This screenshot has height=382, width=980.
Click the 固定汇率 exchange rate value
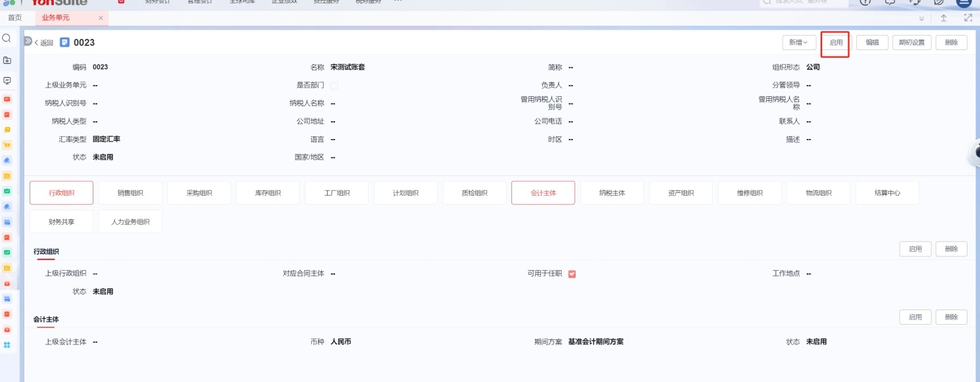[107, 140]
